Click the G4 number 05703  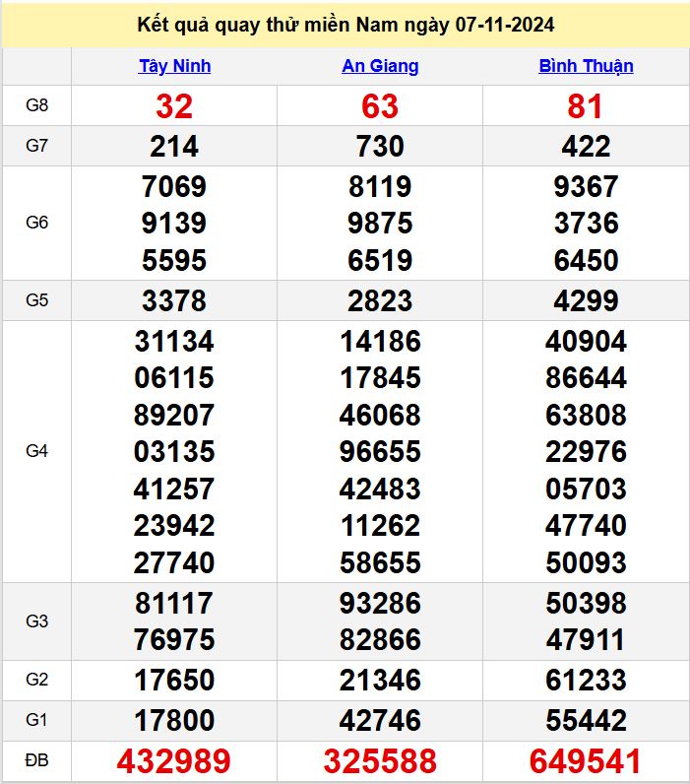tap(586, 489)
